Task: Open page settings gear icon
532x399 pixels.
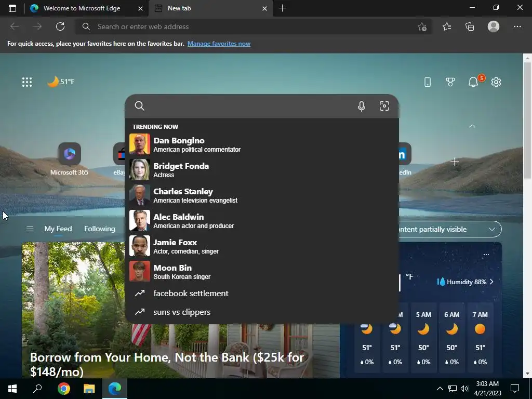Action: pyautogui.click(x=496, y=82)
